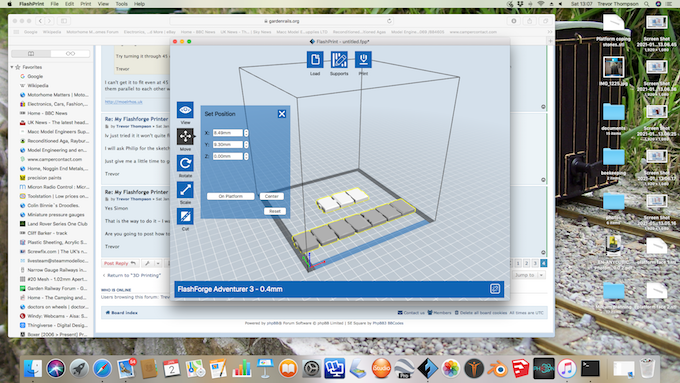Adjust the Y position stepper arrows

tap(246, 144)
